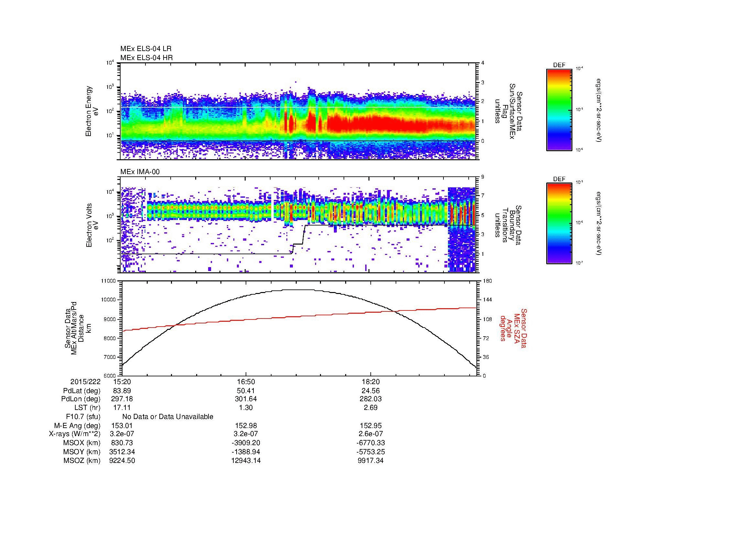
Task: Click 'Boundary Transitions' right axis label
Action: point(509,225)
